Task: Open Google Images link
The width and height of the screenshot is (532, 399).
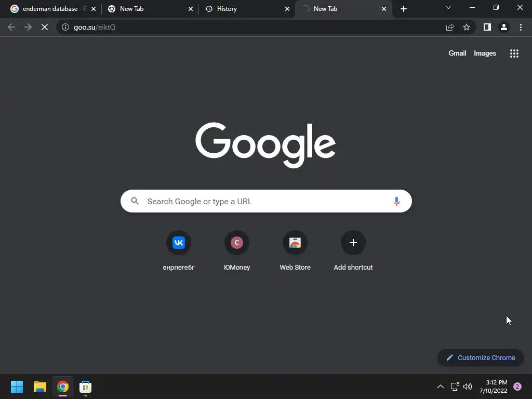Action: tap(485, 54)
